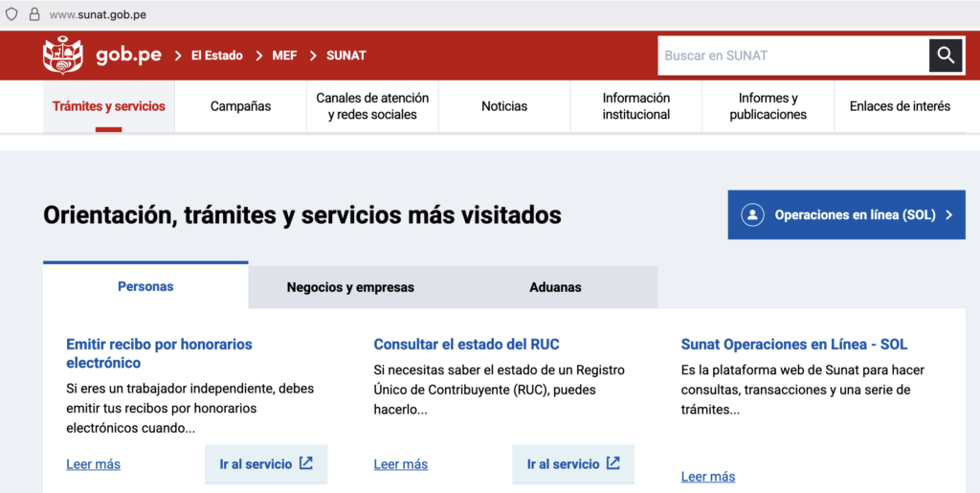This screenshot has width=980, height=493.
Task: Focus the Buscar en SUNAT search field
Action: tap(793, 56)
